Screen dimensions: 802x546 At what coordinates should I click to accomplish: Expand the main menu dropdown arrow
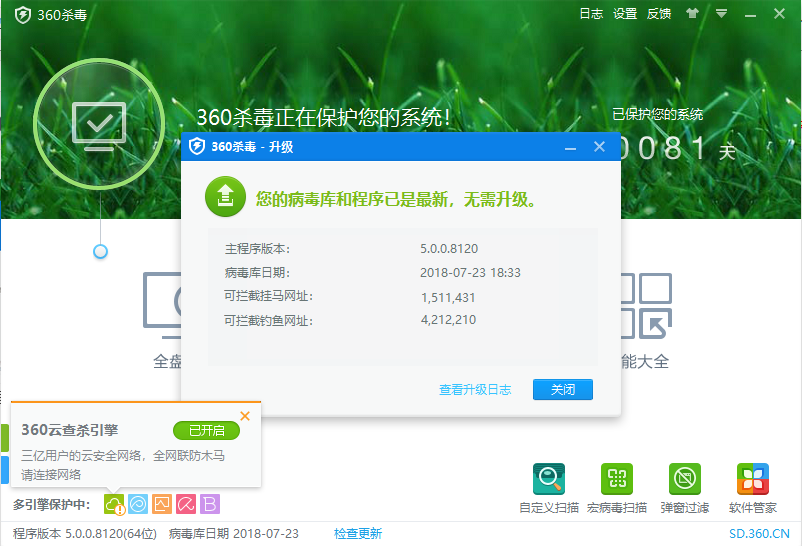pyautogui.click(x=721, y=14)
